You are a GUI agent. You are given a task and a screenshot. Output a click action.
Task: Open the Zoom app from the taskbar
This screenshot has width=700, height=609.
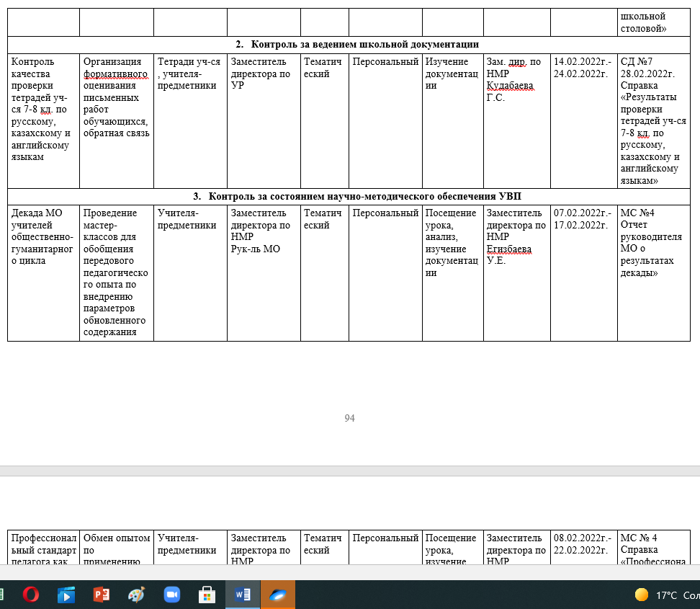click(x=171, y=595)
